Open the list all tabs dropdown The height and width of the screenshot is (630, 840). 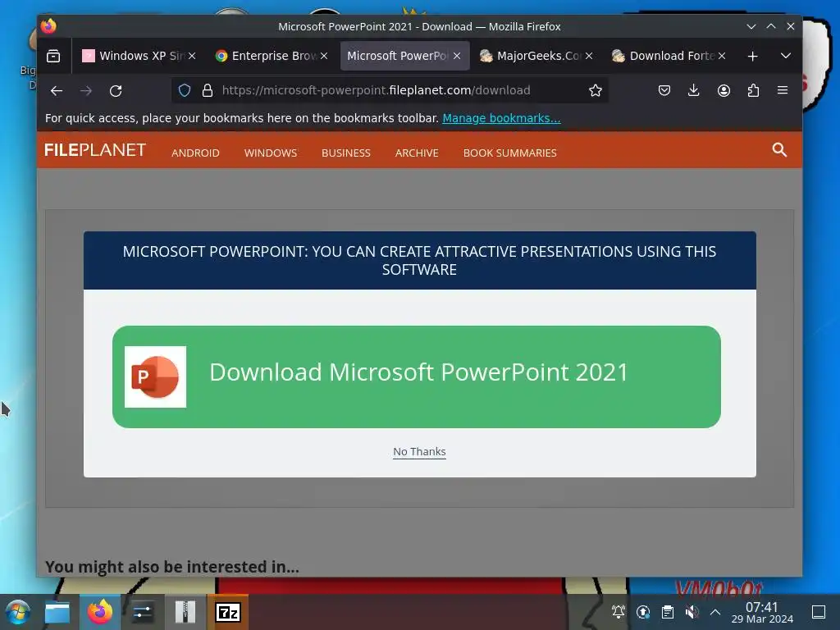(785, 56)
